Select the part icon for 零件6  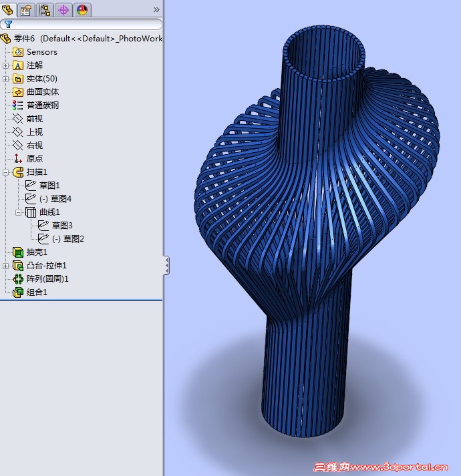tap(6, 39)
